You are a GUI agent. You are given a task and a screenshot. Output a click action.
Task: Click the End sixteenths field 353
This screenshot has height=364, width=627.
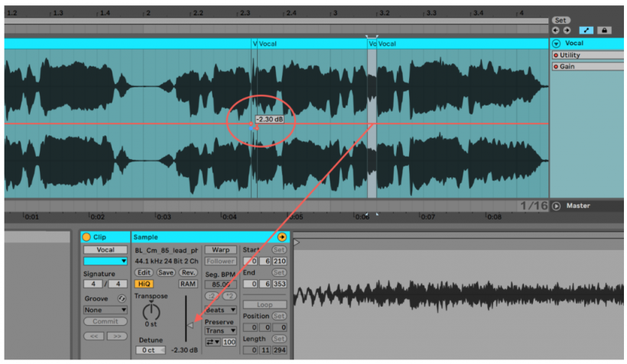click(x=279, y=284)
